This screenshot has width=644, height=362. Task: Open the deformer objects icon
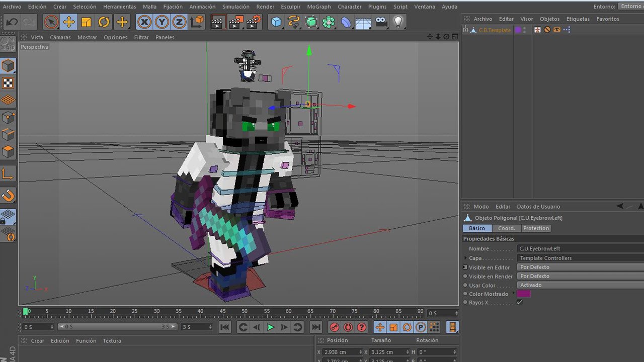[x=346, y=22]
